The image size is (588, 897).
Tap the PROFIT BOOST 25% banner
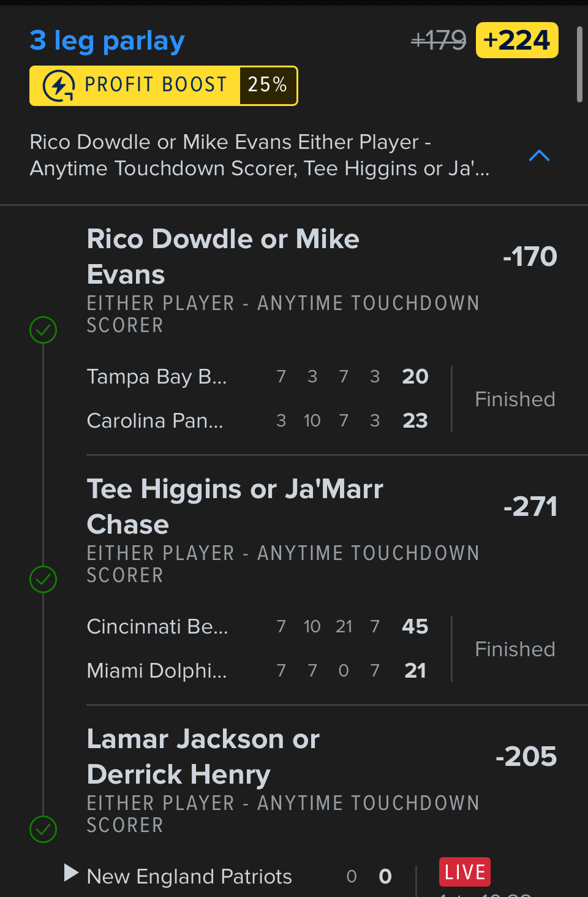164,86
